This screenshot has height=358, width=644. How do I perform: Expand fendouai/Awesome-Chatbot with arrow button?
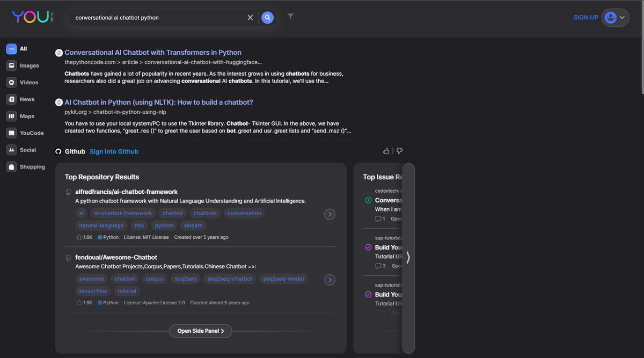[330, 280]
